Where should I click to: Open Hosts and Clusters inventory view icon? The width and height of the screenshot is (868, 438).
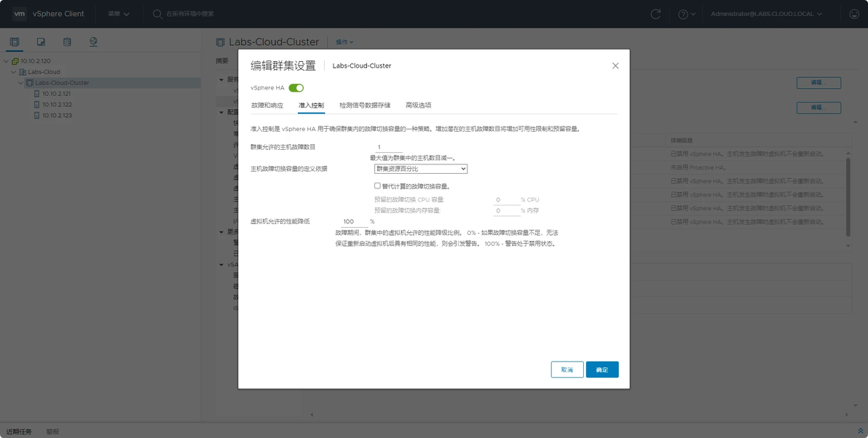pos(15,42)
